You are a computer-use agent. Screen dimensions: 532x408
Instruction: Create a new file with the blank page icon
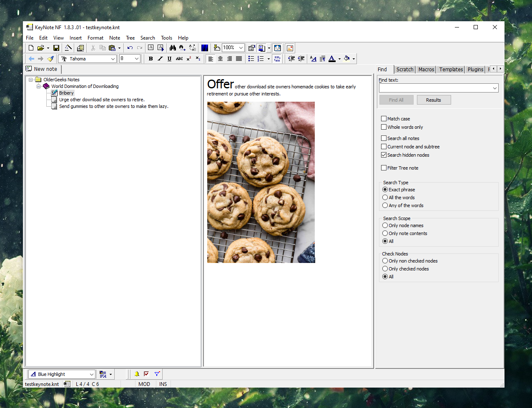tap(31, 48)
